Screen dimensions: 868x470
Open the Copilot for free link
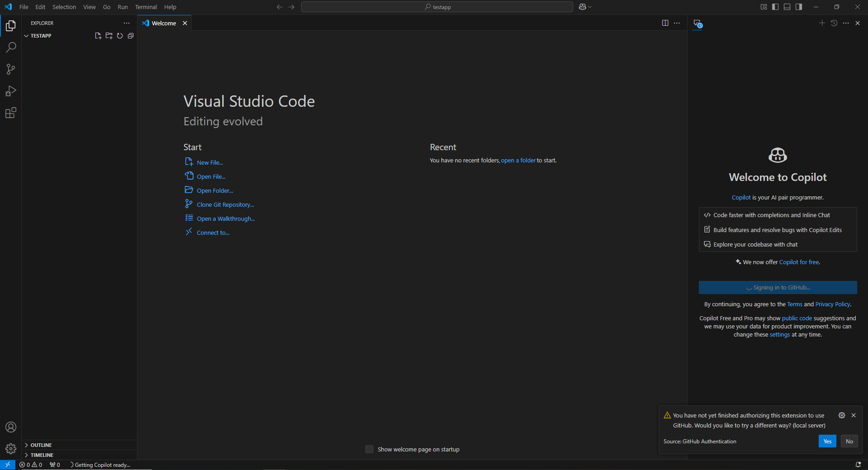(799, 262)
